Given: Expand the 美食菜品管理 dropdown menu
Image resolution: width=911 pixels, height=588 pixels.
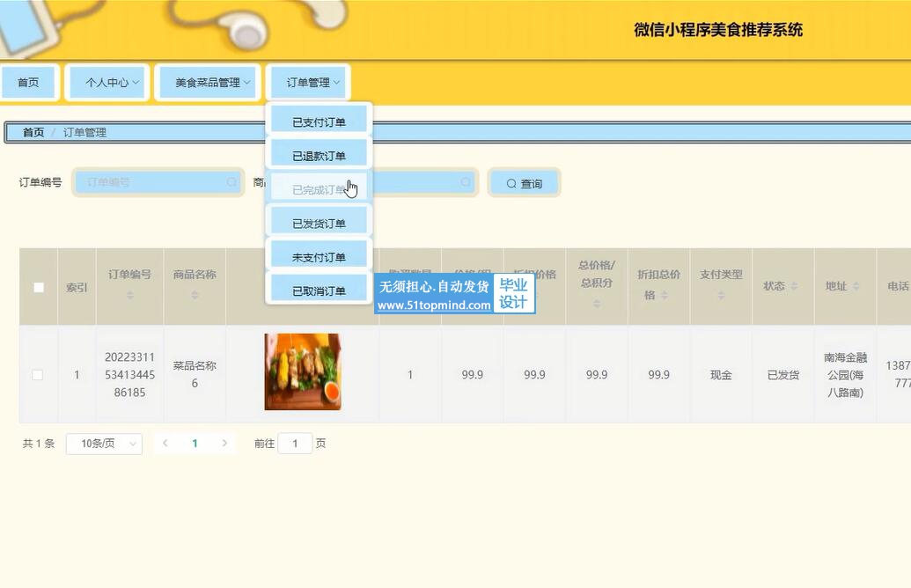Looking at the screenshot, I should pyautogui.click(x=208, y=83).
